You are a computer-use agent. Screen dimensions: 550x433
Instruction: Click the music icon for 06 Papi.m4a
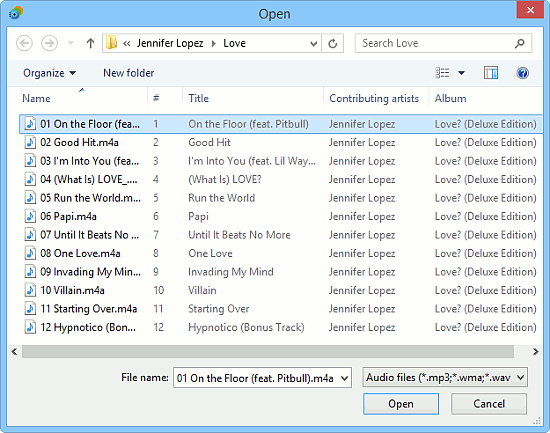click(30, 216)
